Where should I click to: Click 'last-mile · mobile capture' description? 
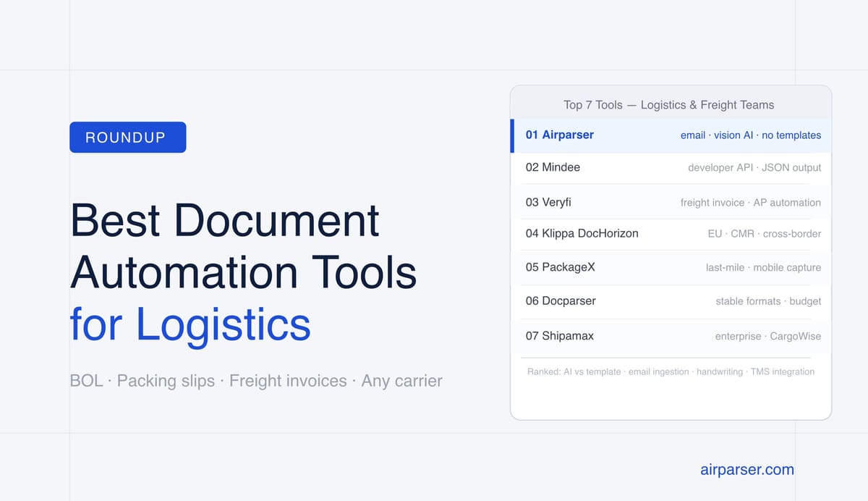[x=764, y=267]
